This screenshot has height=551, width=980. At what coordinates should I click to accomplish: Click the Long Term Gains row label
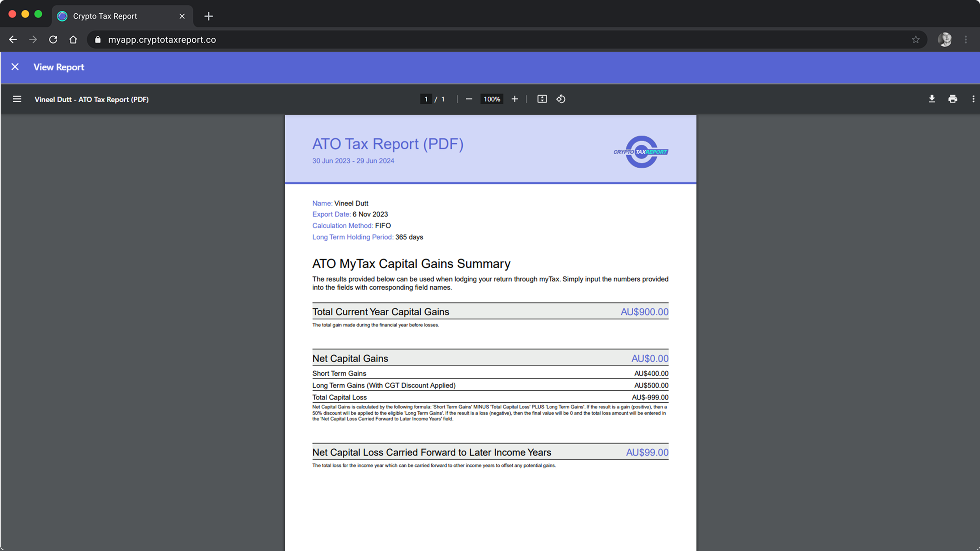(383, 385)
